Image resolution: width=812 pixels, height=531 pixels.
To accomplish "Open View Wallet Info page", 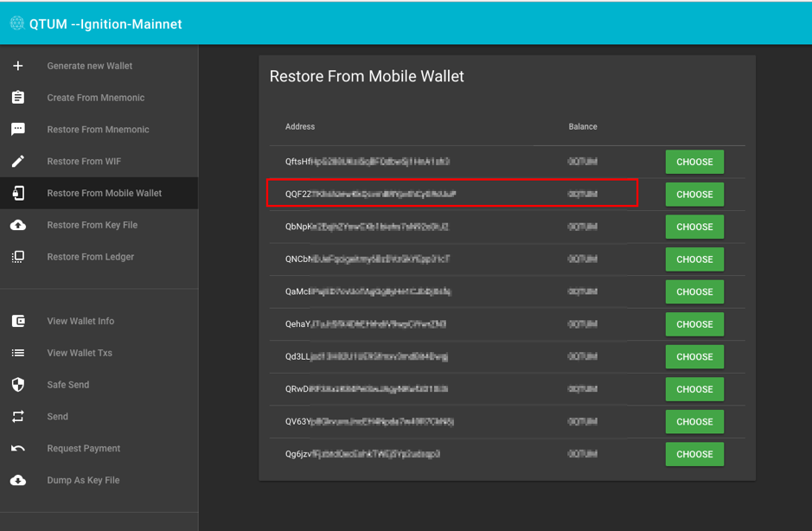I will pyautogui.click(x=80, y=321).
